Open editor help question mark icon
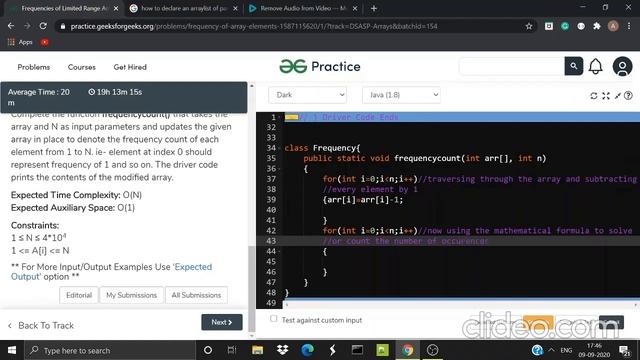 (629, 96)
